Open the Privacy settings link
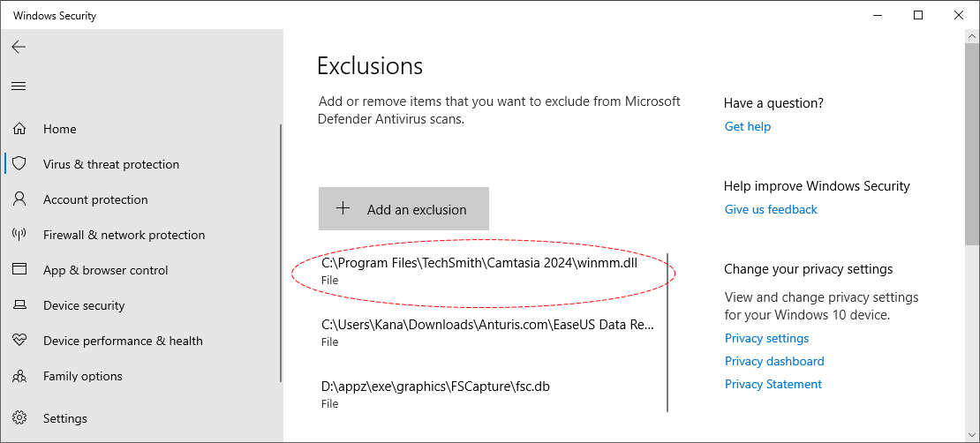This screenshot has height=443, width=980. (x=766, y=338)
